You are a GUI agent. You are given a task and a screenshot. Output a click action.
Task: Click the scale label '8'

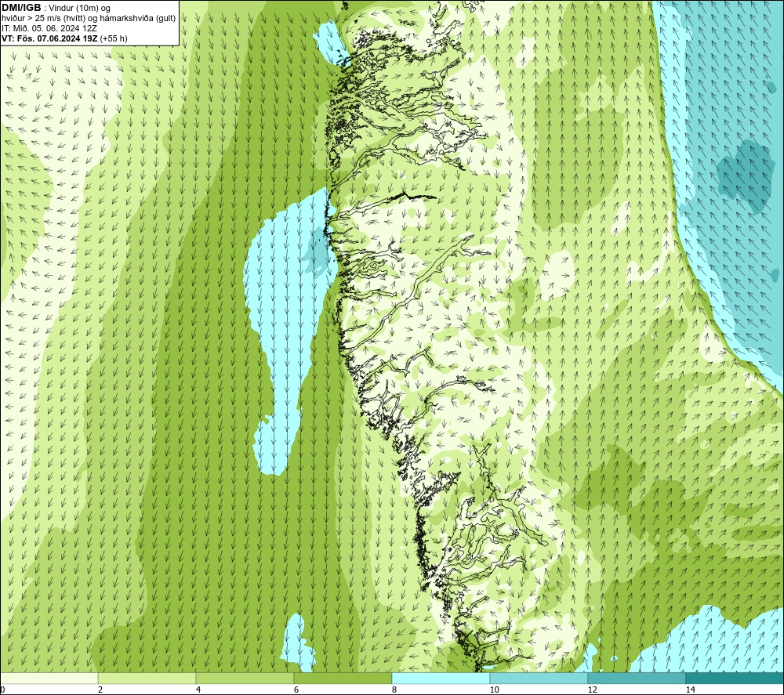pyautogui.click(x=394, y=690)
